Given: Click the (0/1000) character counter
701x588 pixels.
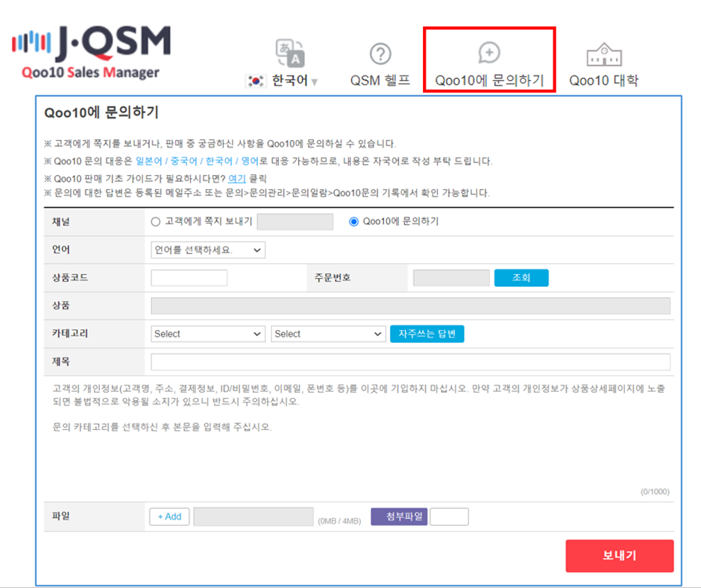Looking at the screenshot, I should (x=655, y=491).
